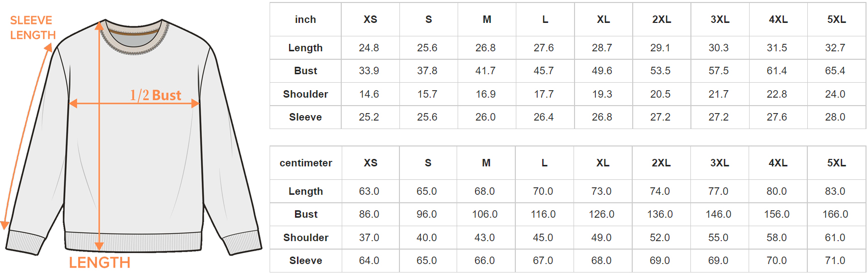868x275 pixels.
Task: Select the 58.0 shoulder value for 4XL
Action: pyautogui.click(x=776, y=238)
